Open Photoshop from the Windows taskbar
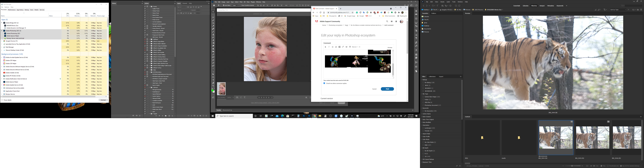This screenshot has width=644, height=168. 309,116
